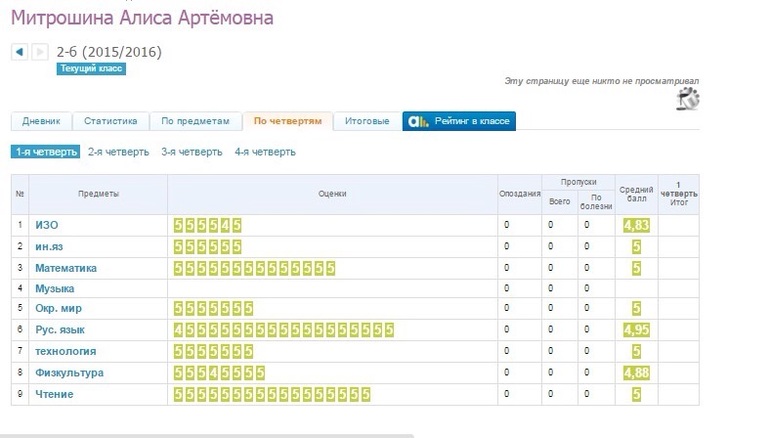The height and width of the screenshot is (438, 770).
Task: Switch to the Дневник tab
Action: click(41, 121)
